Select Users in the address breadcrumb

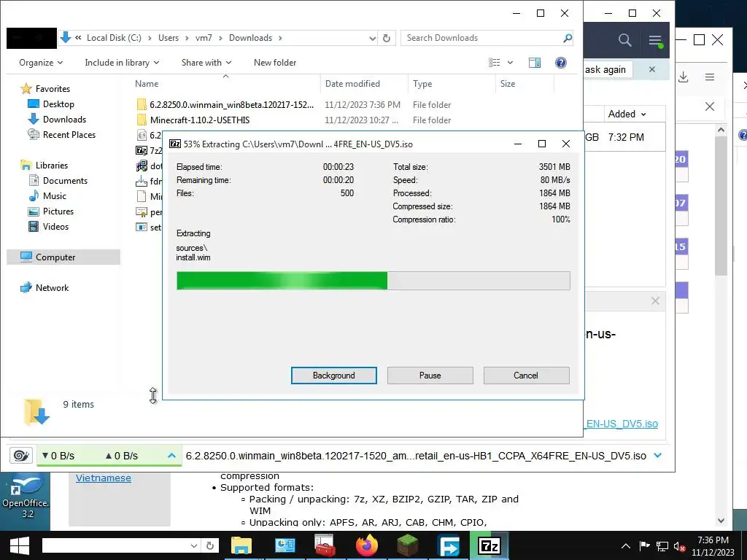click(169, 38)
